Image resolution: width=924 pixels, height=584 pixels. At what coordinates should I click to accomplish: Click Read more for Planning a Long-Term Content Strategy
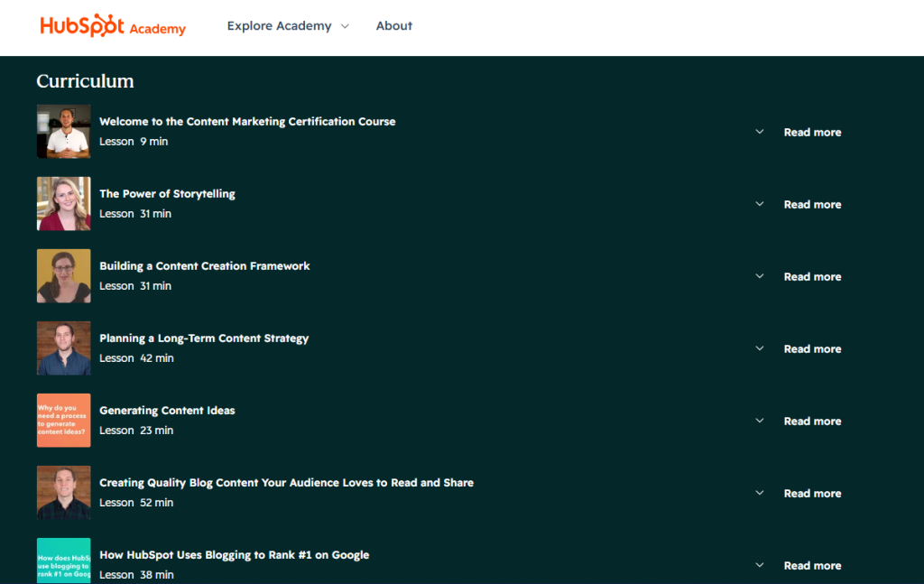point(812,349)
